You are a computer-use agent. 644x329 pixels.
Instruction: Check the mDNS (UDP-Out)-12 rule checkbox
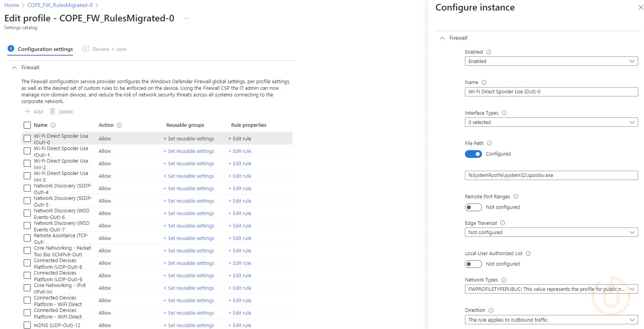pos(27,325)
